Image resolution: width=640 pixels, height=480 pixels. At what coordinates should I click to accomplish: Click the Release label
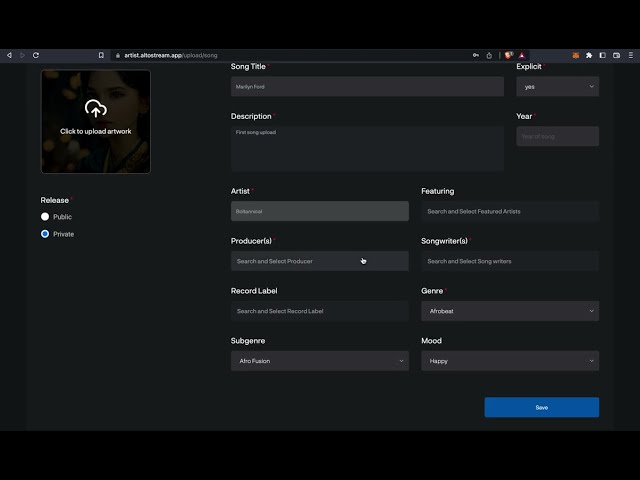click(x=54, y=200)
